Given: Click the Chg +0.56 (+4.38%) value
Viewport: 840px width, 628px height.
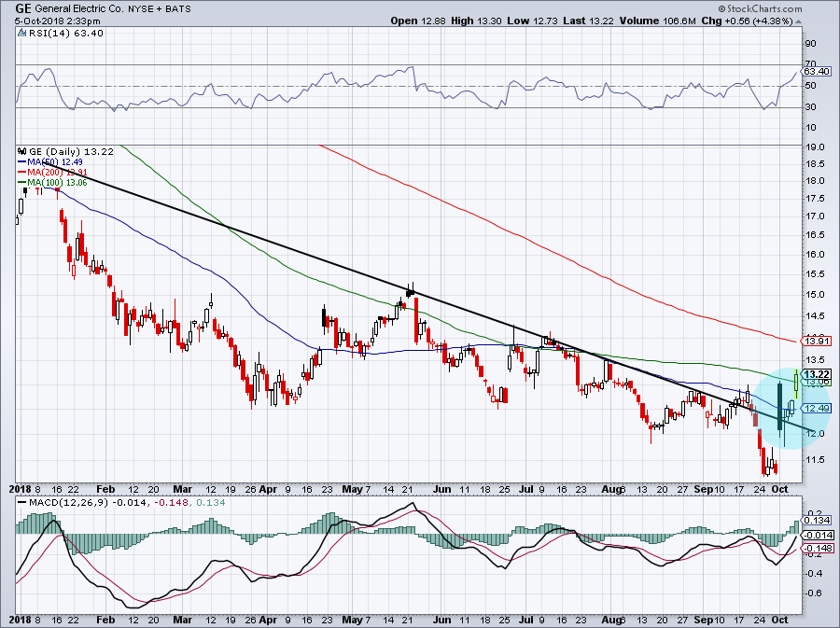Looking at the screenshot, I should 747,21.
